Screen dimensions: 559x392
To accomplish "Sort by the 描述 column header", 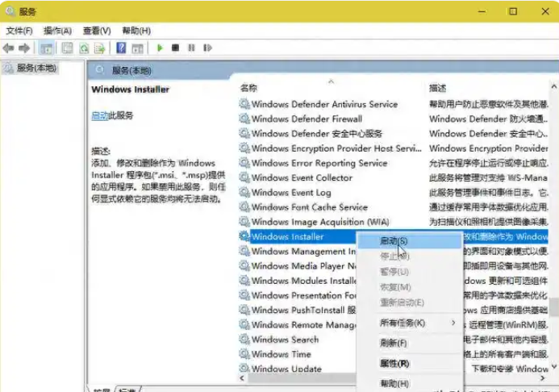I will point(437,88).
